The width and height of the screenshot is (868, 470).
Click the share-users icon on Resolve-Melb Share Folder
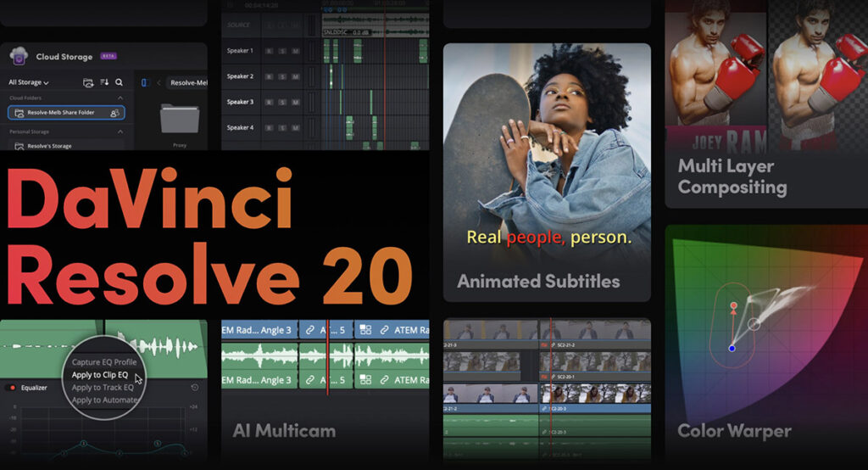(x=114, y=113)
